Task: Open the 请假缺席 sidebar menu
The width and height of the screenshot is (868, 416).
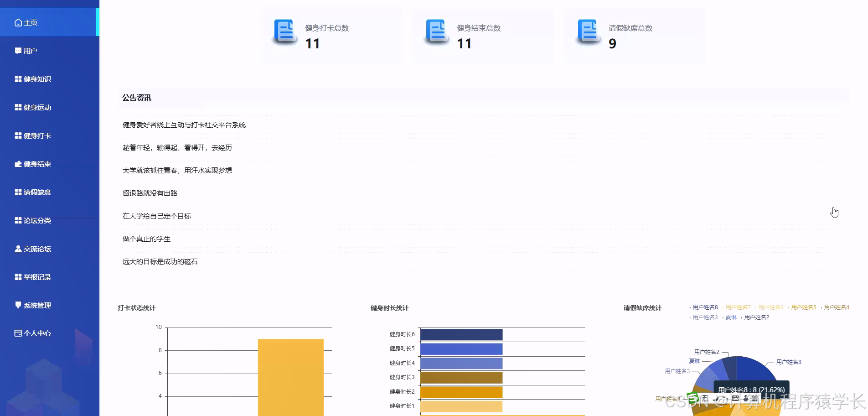Action: tap(50, 192)
